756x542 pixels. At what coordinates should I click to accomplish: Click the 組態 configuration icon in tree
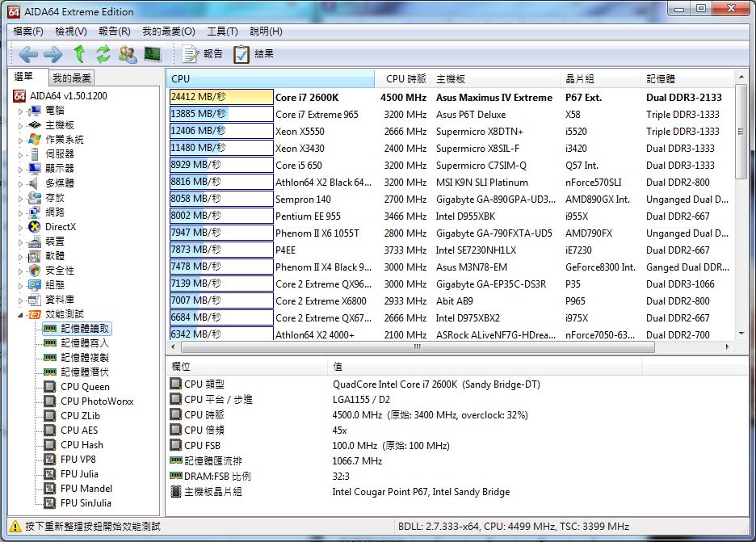pos(34,285)
